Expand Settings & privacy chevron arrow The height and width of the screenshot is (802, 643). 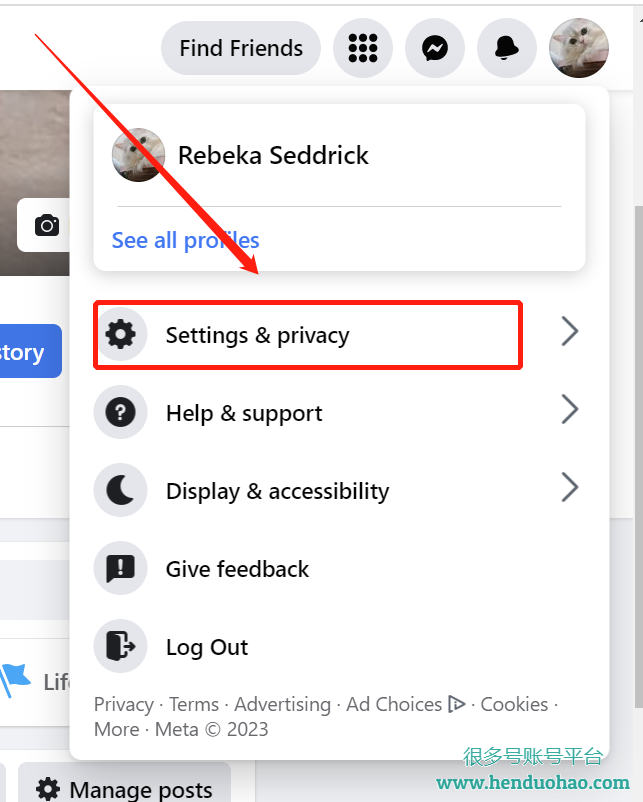tap(569, 332)
